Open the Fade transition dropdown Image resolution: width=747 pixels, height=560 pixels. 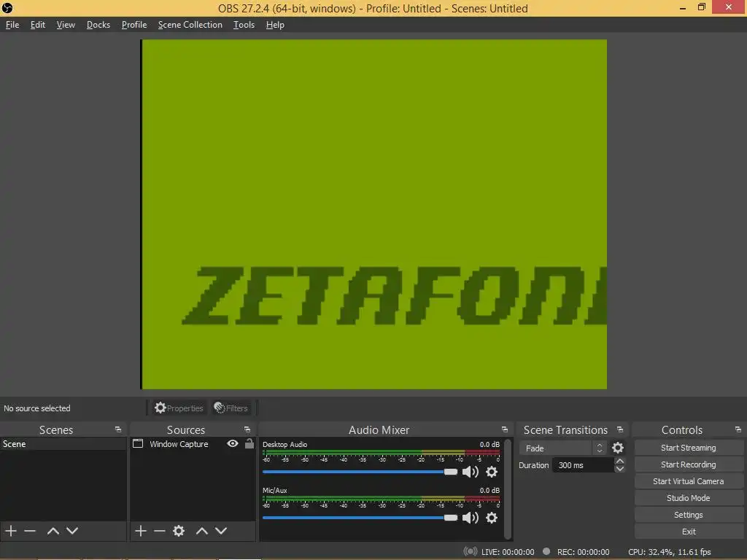562,448
